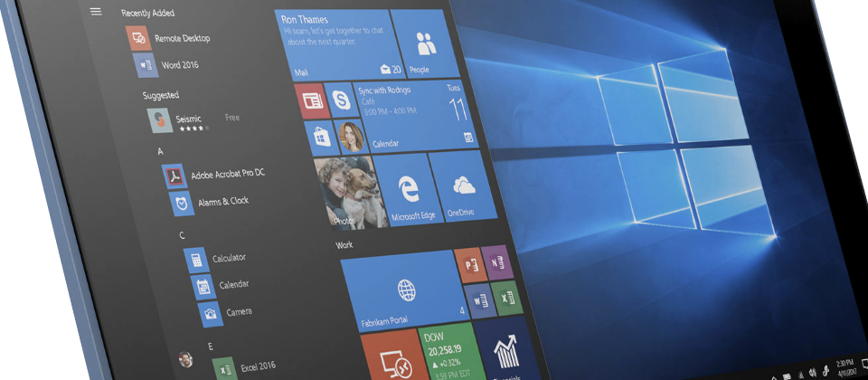Click the user account avatar
Image resolution: width=868 pixels, height=380 pixels.
click(185, 359)
